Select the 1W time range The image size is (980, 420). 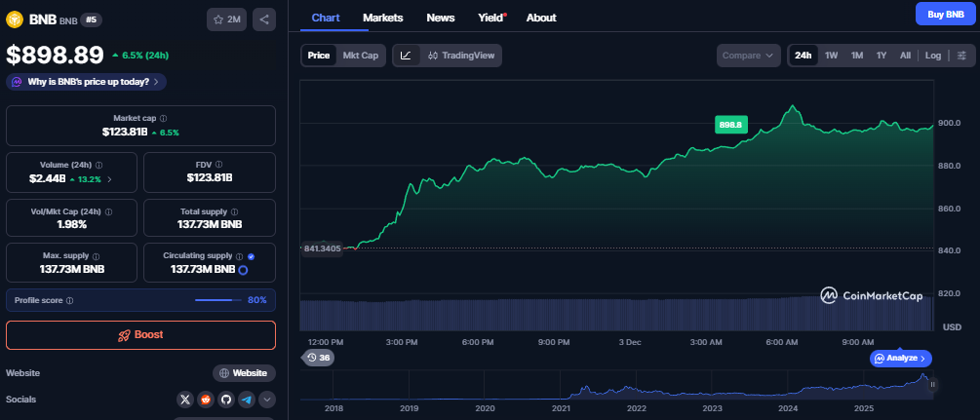click(831, 56)
